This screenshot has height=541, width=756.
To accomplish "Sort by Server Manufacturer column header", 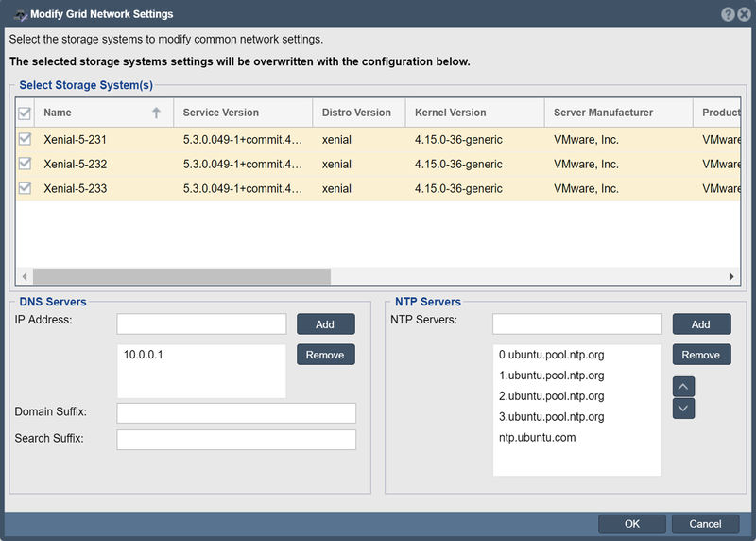I will [619, 113].
